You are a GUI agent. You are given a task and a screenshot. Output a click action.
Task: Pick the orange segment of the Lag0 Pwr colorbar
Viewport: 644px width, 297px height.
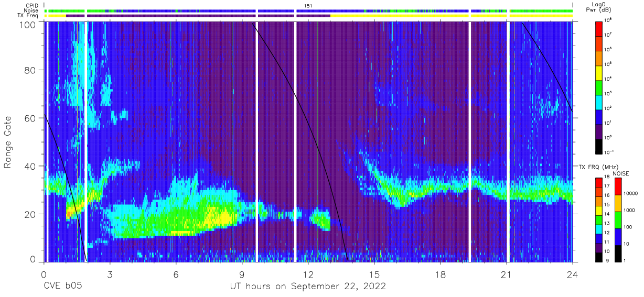click(599, 58)
